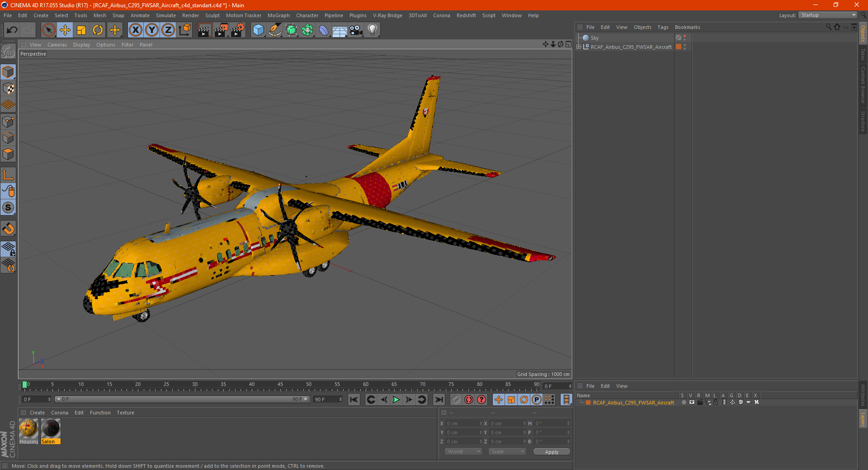This screenshot has width=868, height=470.
Task: Open viewport Display menu
Action: 81,45
